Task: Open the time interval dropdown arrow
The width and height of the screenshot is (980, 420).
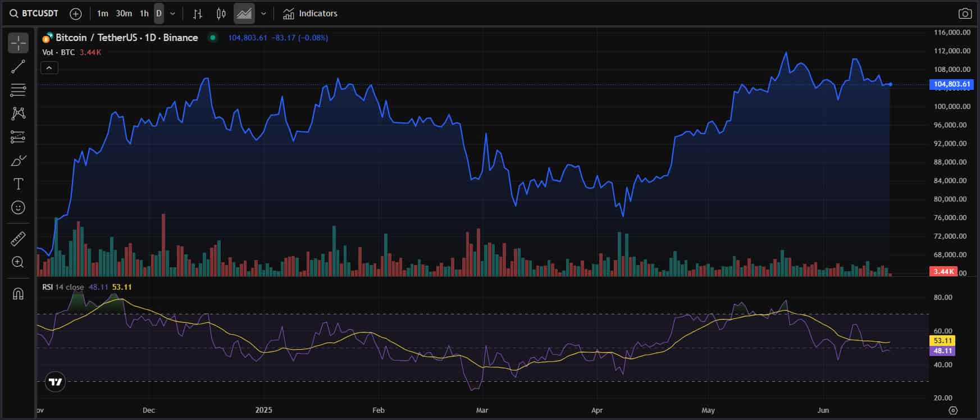Action: coord(172,13)
